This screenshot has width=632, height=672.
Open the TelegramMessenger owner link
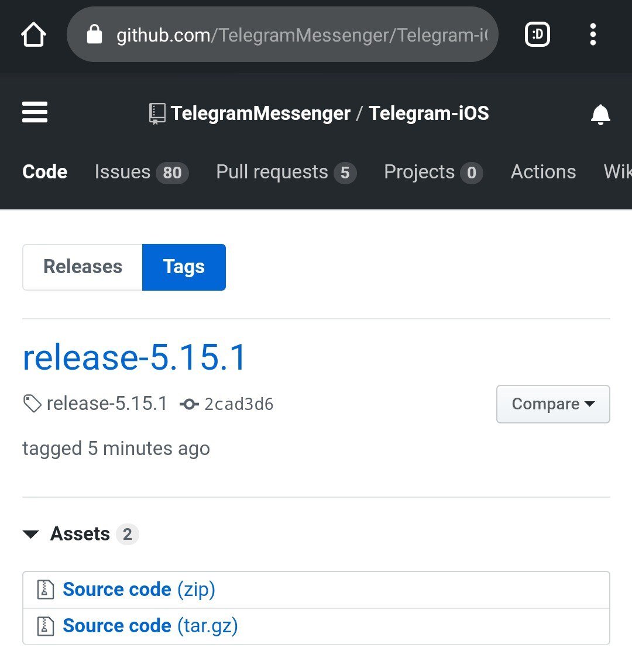[260, 113]
